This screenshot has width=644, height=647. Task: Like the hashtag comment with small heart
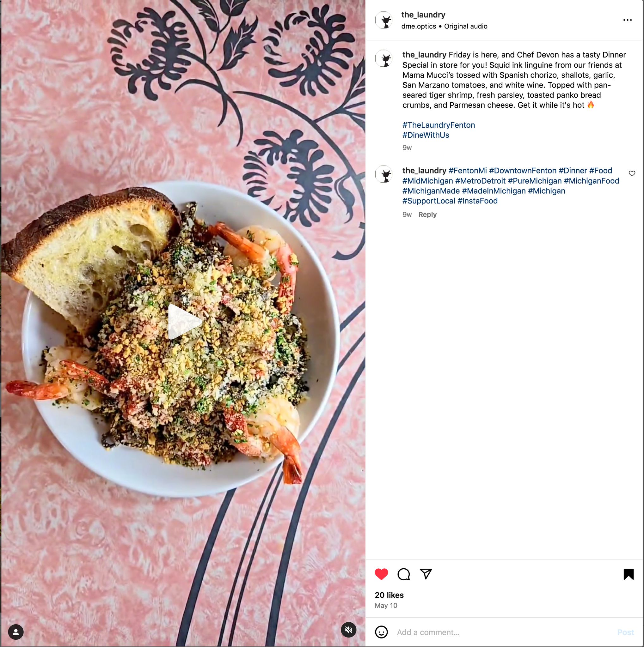pos(632,173)
